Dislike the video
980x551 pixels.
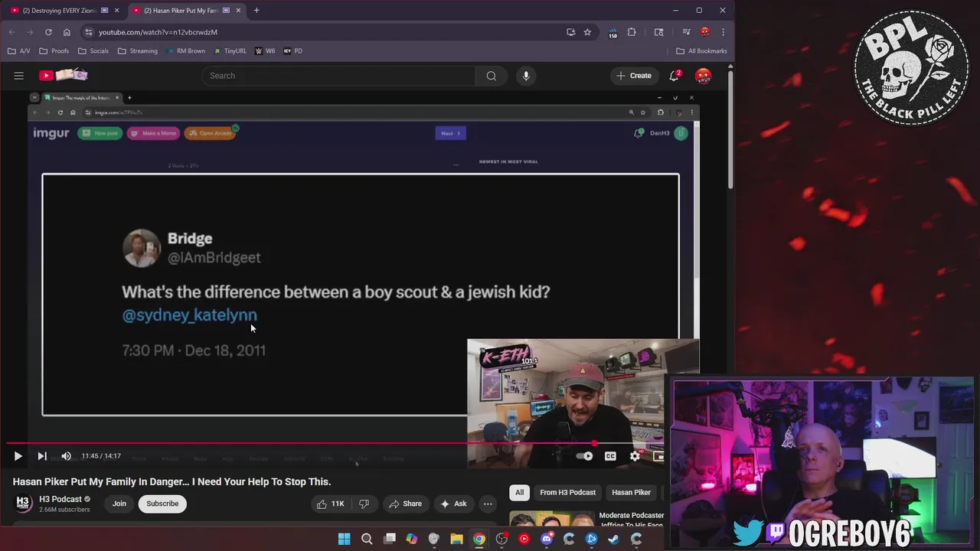364,504
